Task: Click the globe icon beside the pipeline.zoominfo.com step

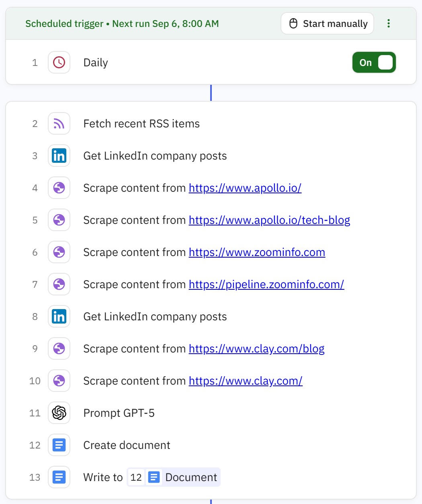Action: [59, 284]
